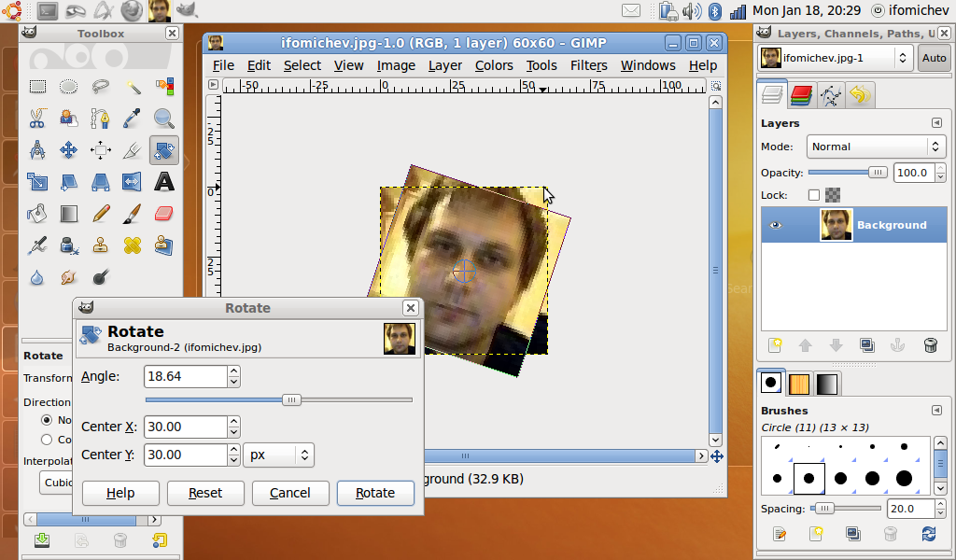This screenshot has width=956, height=560.
Task: Activate the Scissors Select tool
Action: (37, 119)
